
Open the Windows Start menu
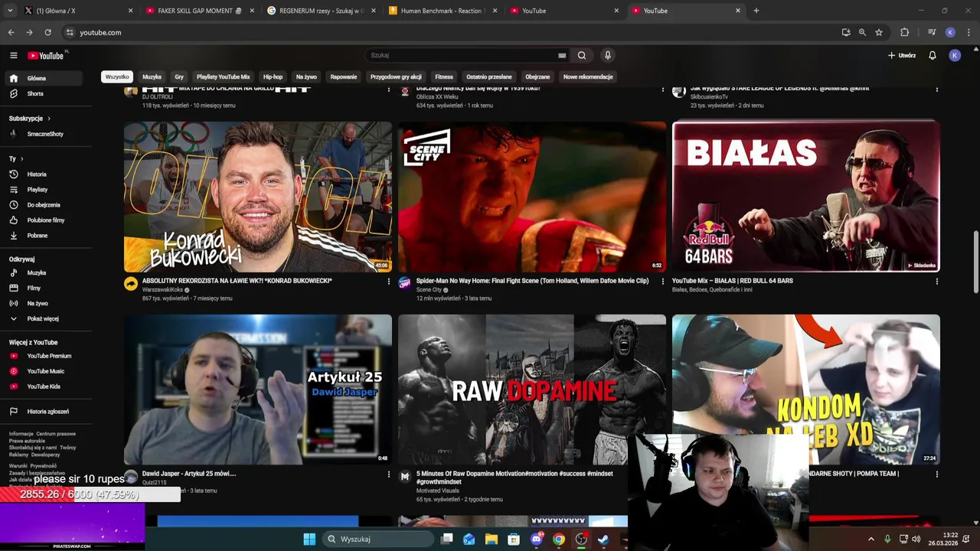[309, 539]
